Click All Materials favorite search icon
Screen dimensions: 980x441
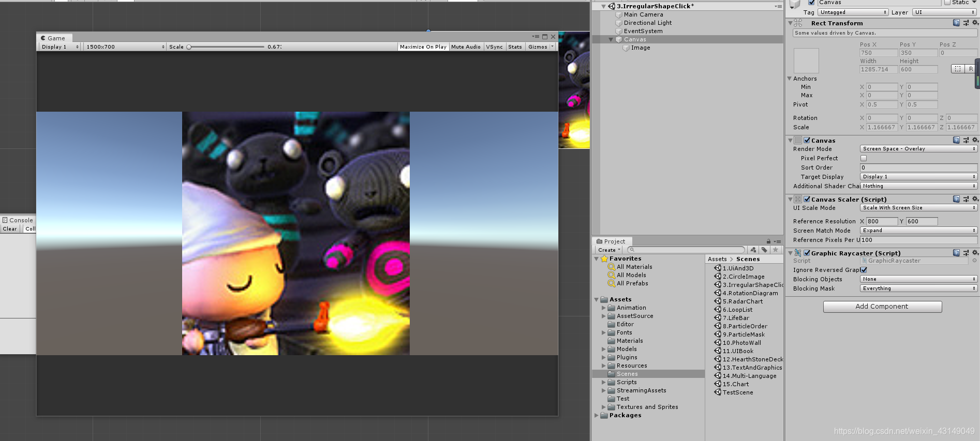click(x=612, y=267)
